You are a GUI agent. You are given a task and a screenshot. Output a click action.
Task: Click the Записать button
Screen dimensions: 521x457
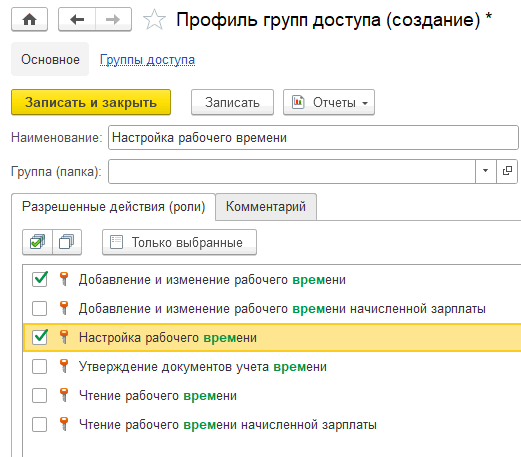pos(232,102)
